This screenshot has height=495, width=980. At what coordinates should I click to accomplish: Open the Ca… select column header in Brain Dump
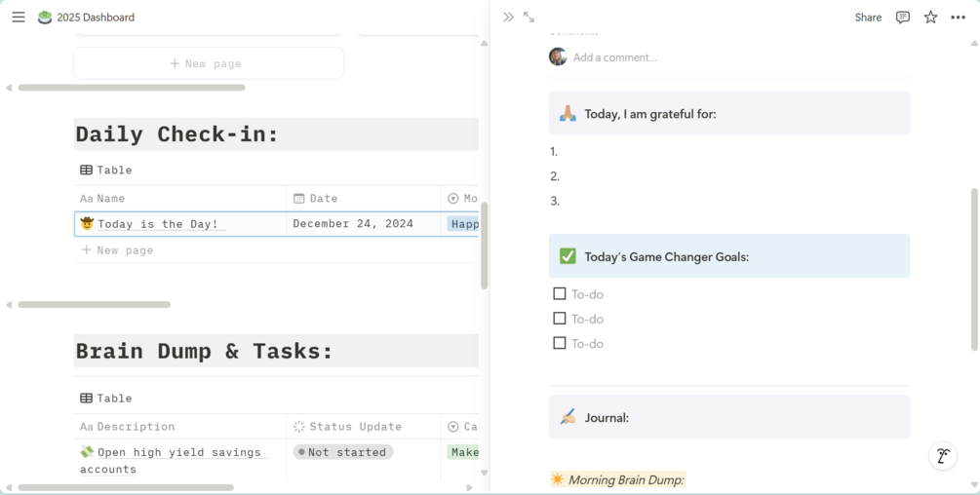460,427
